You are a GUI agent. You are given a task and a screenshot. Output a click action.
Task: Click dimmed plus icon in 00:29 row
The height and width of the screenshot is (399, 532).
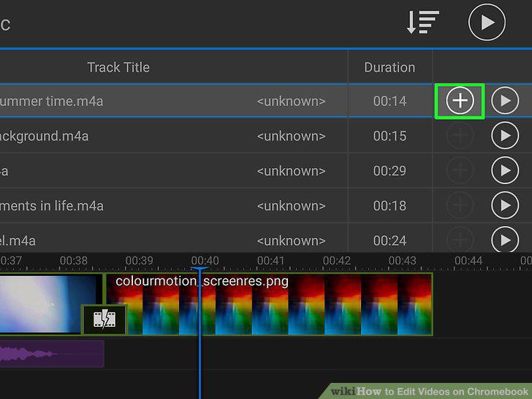[460, 170]
